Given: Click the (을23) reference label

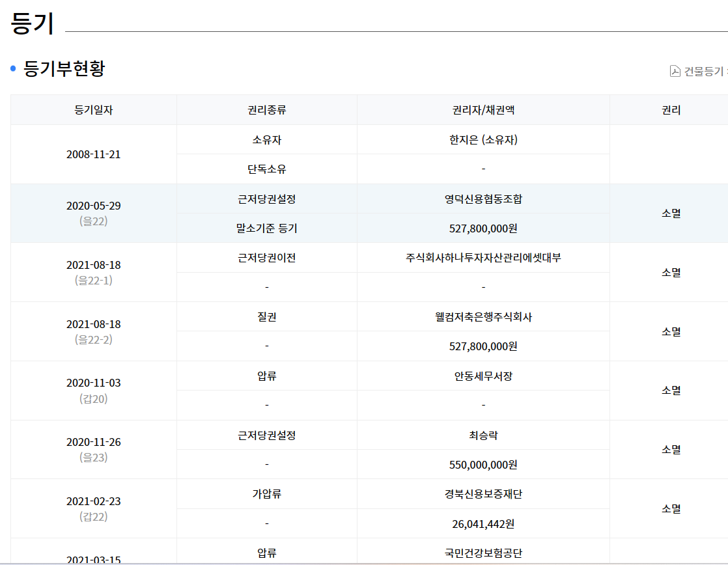Looking at the screenshot, I should (x=93, y=458).
